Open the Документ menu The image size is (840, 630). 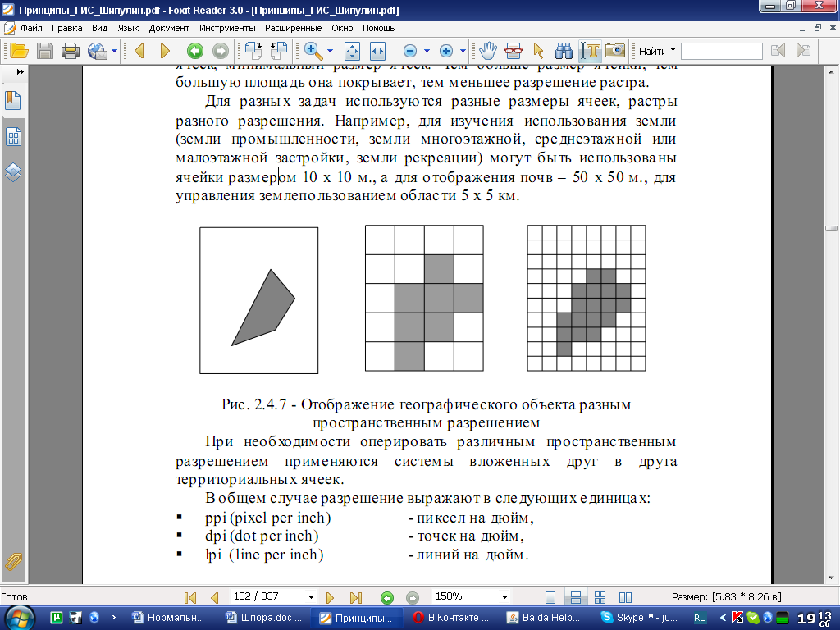tap(169, 28)
